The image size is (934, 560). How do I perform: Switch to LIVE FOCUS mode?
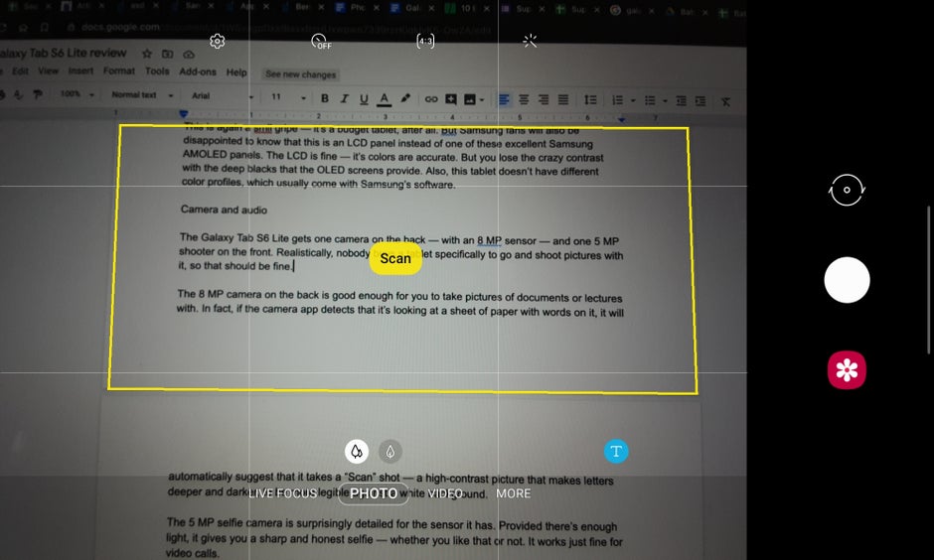282,493
